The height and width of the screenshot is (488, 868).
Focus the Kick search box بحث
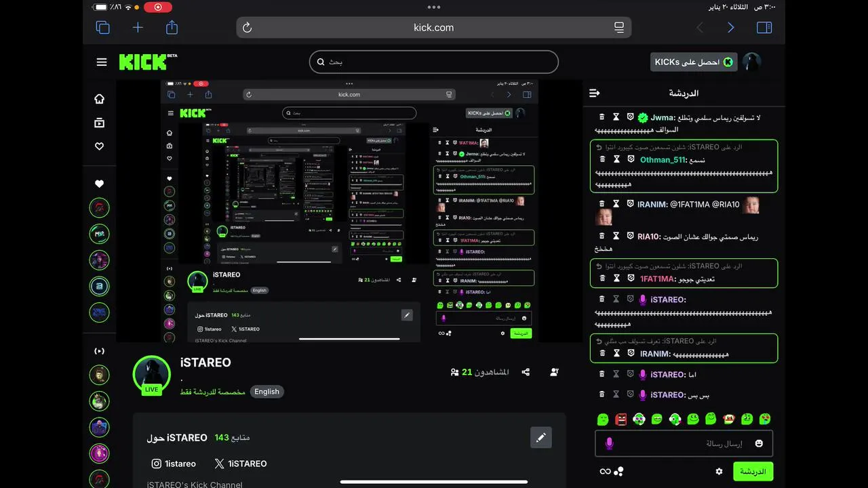(434, 62)
